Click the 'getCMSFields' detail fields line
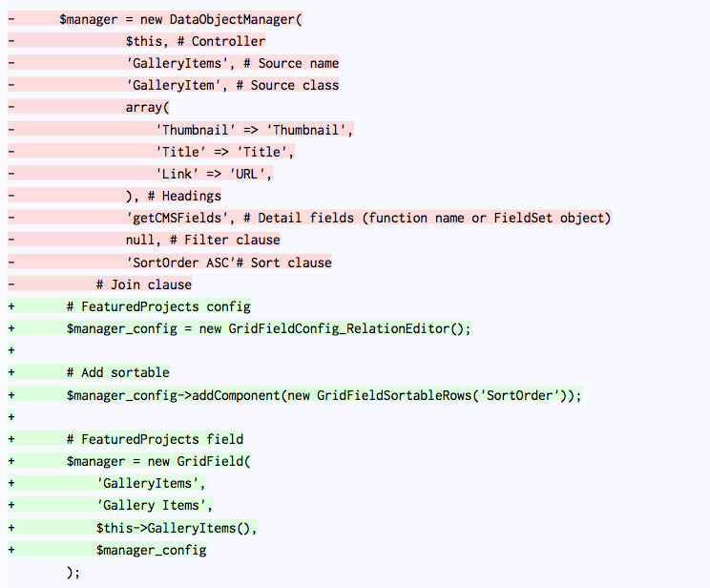 pos(367,218)
